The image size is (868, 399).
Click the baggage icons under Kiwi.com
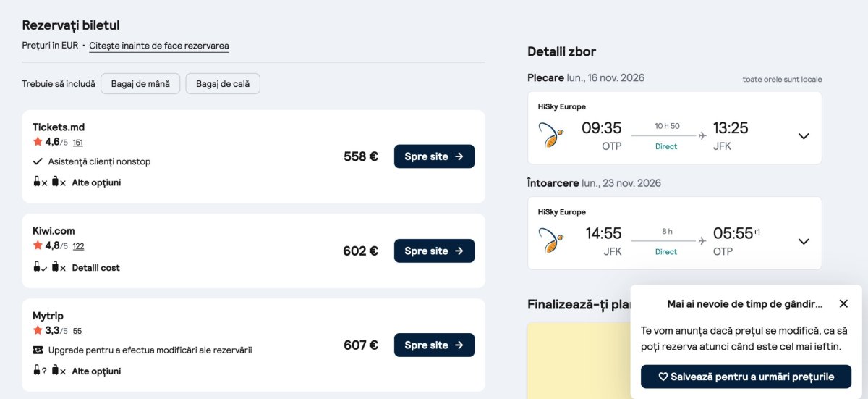point(49,268)
